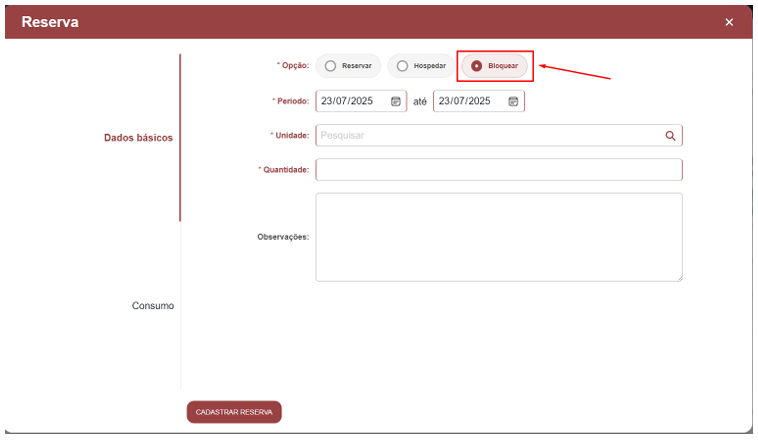The height and width of the screenshot is (440, 758).
Task: Open the start date calendar picker
Action: click(x=395, y=101)
